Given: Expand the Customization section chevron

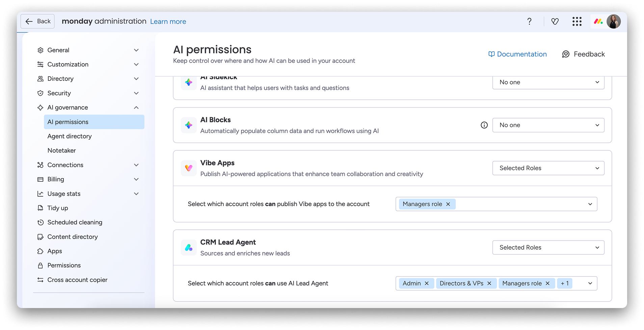Looking at the screenshot, I should click(136, 65).
